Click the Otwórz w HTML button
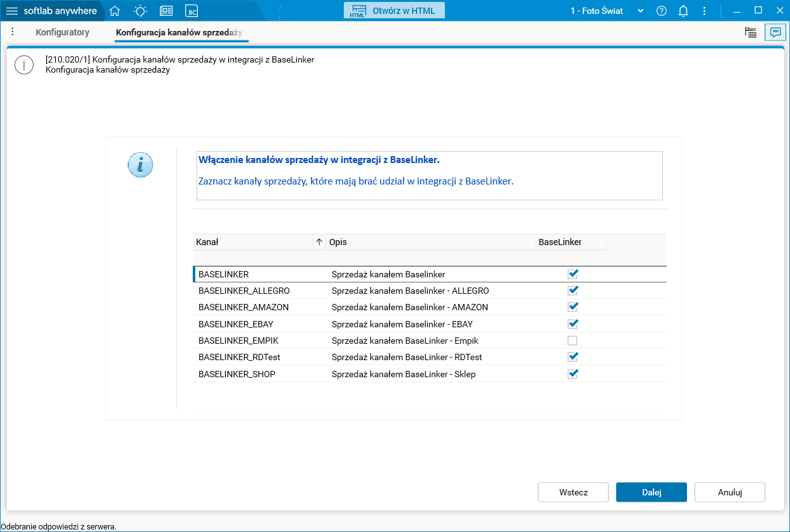Screen dimensions: 790x532 pos(394,11)
